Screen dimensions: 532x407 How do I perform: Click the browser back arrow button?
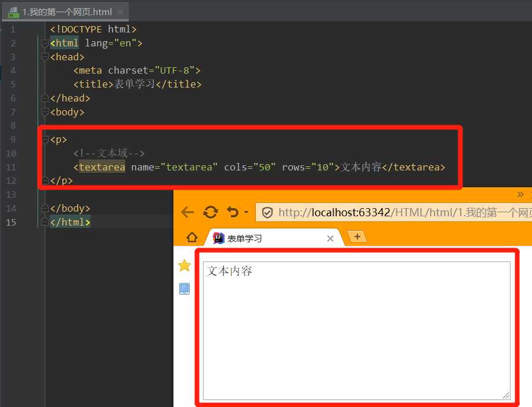[187, 212]
